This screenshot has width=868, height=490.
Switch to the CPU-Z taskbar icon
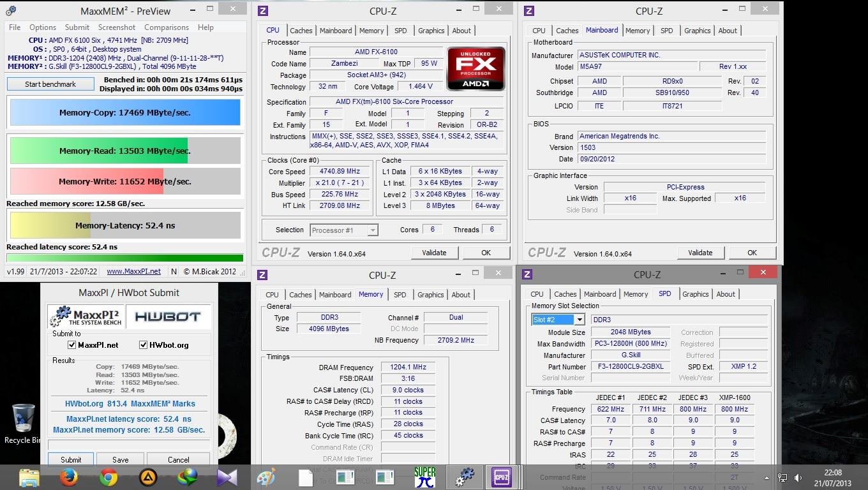click(x=501, y=477)
